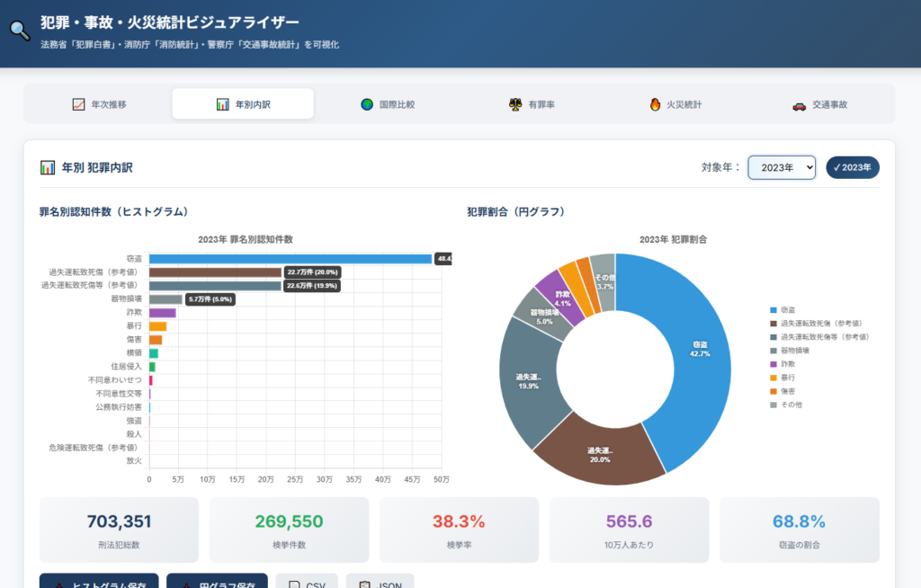Click the magnifying glass logo in header
Screen dimensions: 921x588
click(20, 31)
